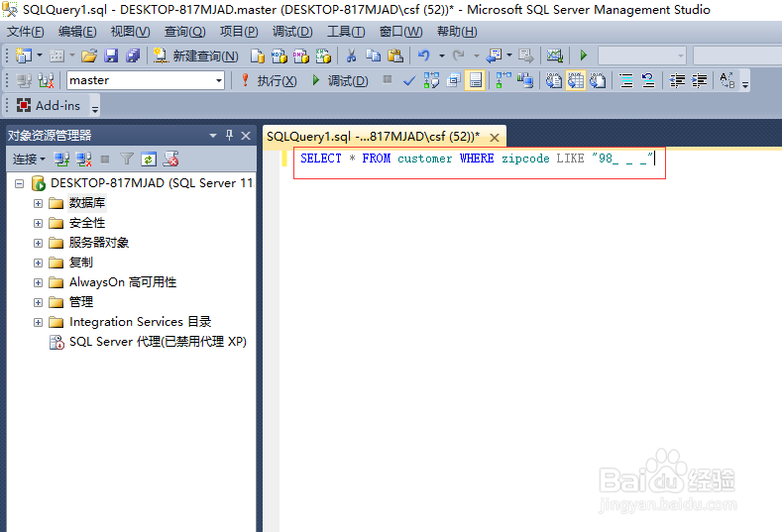Click the Database Engine Query icon
782x532 pixels.
258,55
